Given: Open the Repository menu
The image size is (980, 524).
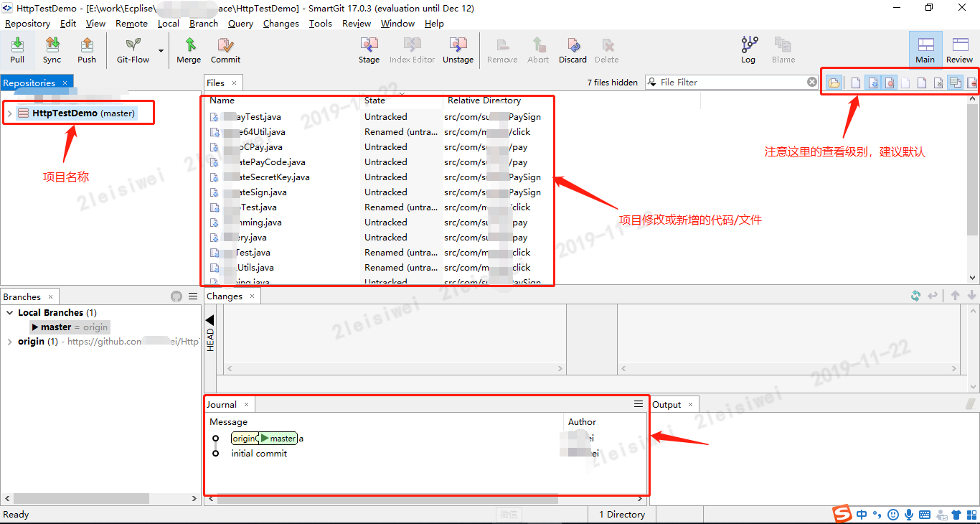Looking at the screenshot, I should click(27, 23).
